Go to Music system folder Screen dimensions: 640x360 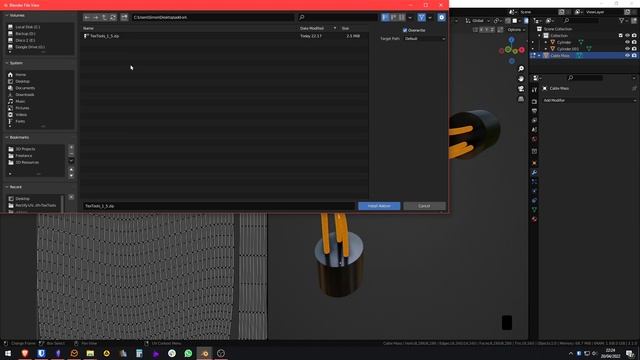(20, 102)
